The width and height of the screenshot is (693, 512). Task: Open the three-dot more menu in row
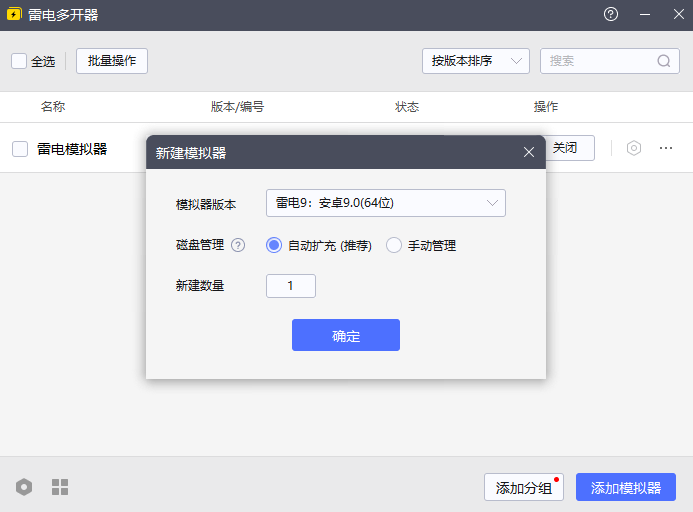point(666,148)
